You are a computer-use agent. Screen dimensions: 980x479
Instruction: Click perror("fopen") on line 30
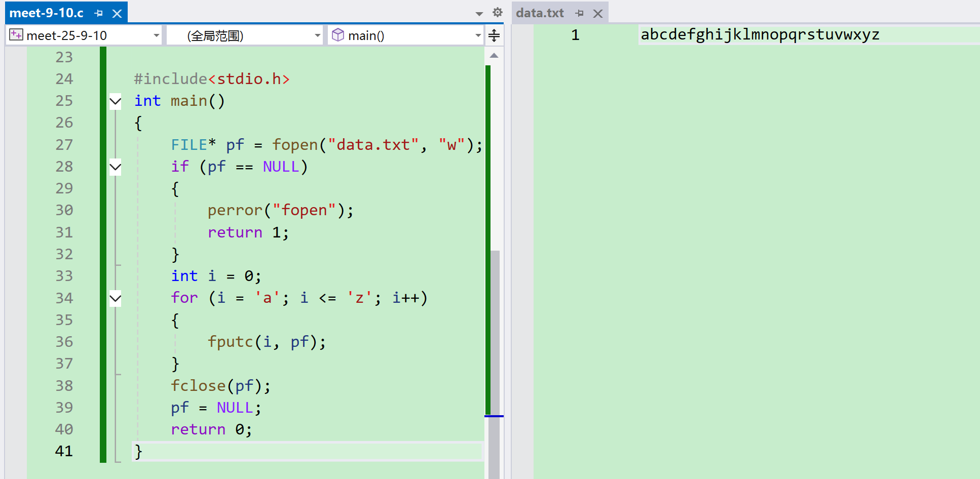[280, 210]
